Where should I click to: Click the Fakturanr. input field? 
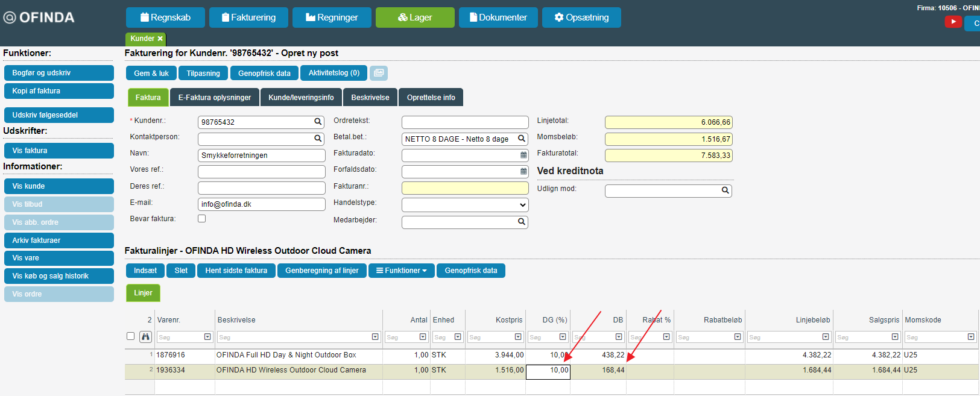[465, 188]
